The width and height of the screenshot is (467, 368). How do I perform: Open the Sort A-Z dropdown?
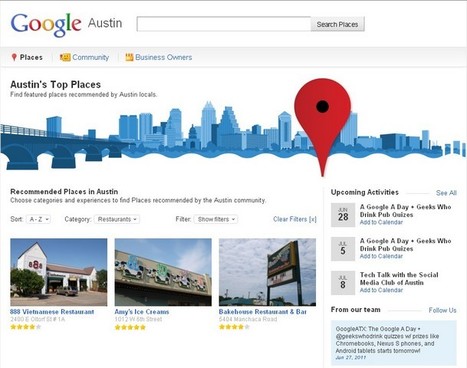[x=38, y=219]
